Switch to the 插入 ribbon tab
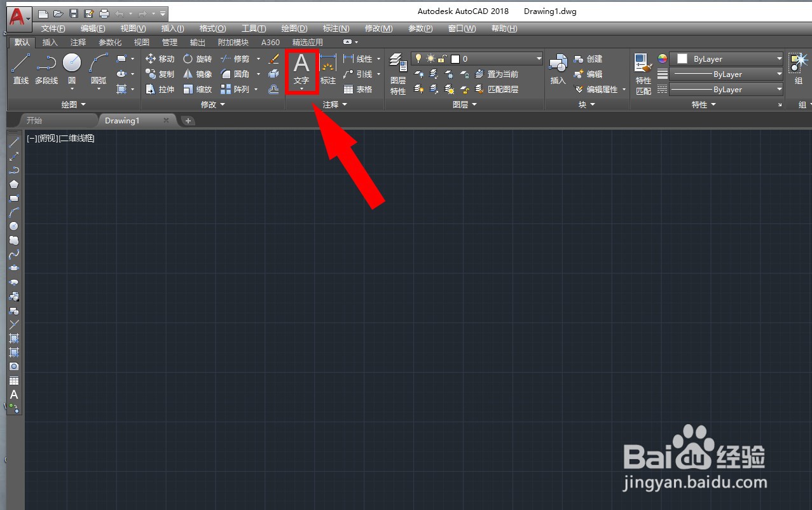This screenshot has height=510, width=812. coord(50,43)
